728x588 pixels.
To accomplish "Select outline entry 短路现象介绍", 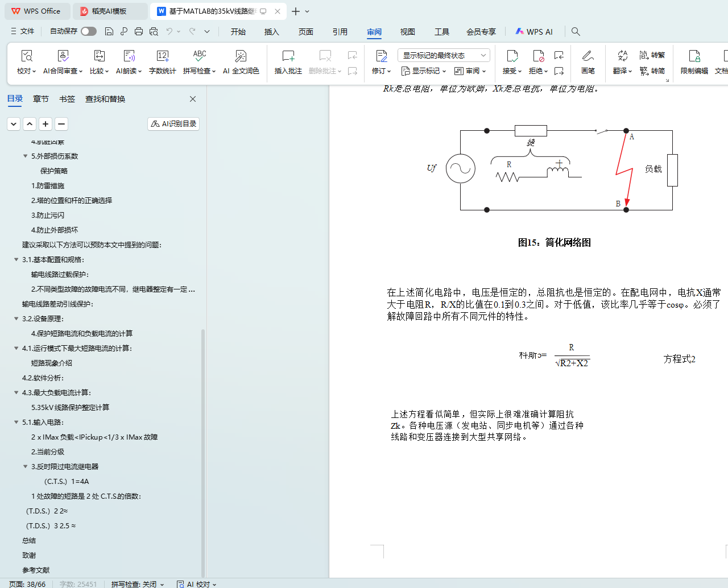I will pyautogui.click(x=52, y=363).
